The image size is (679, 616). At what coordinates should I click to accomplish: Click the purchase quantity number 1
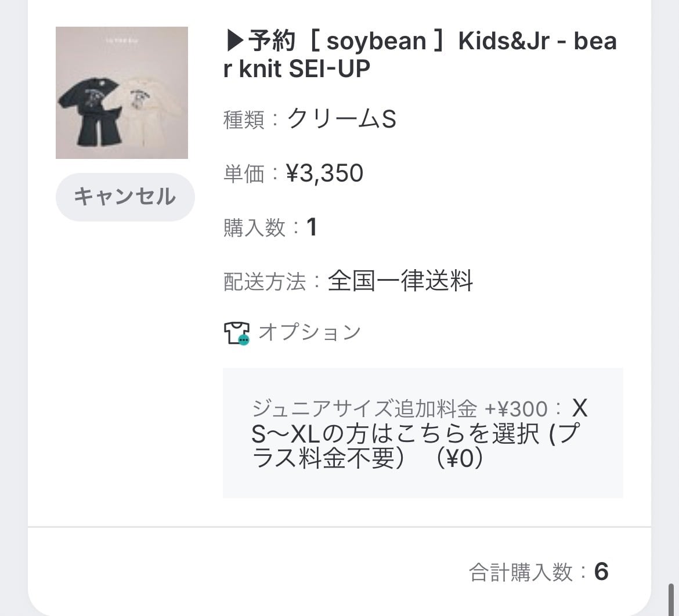pos(312,227)
